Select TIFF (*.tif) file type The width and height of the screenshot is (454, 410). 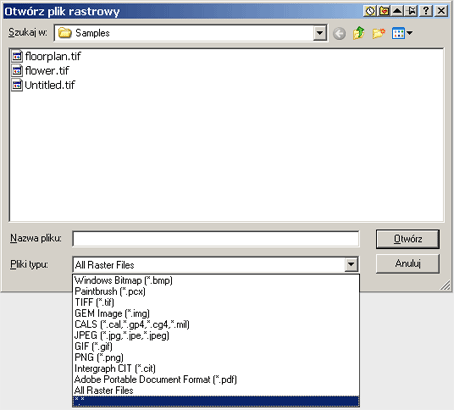94,302
